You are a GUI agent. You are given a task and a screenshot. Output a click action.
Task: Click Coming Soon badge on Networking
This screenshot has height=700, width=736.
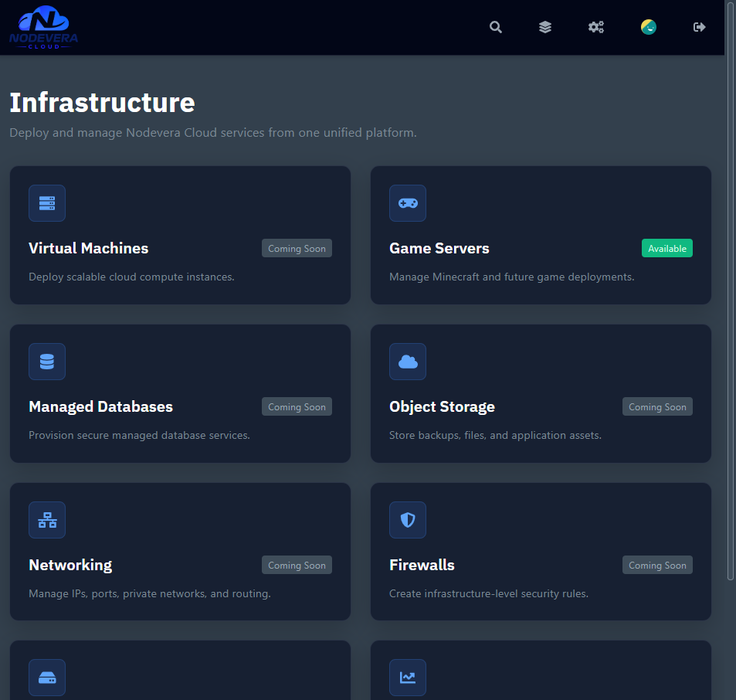297,565
